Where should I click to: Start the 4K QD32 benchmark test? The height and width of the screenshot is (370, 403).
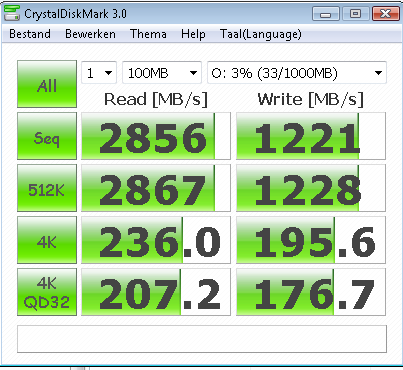[x=47, y=292]
